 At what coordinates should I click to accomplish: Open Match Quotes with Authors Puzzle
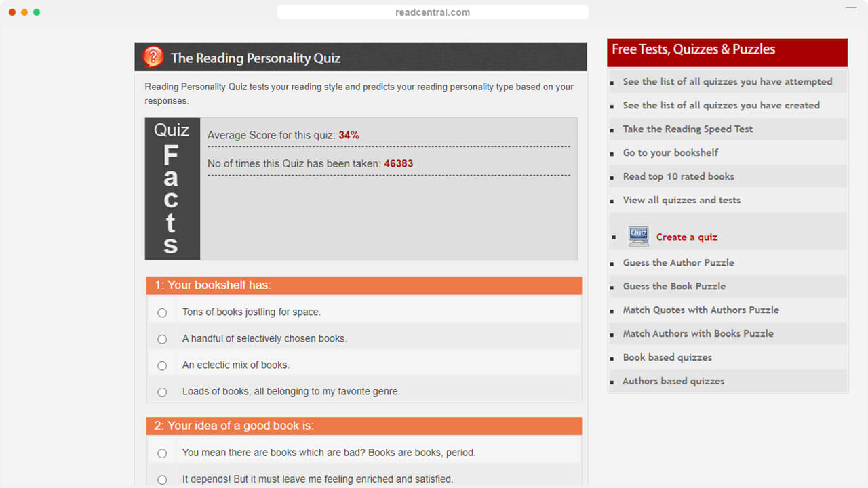[x=701, y=310]
